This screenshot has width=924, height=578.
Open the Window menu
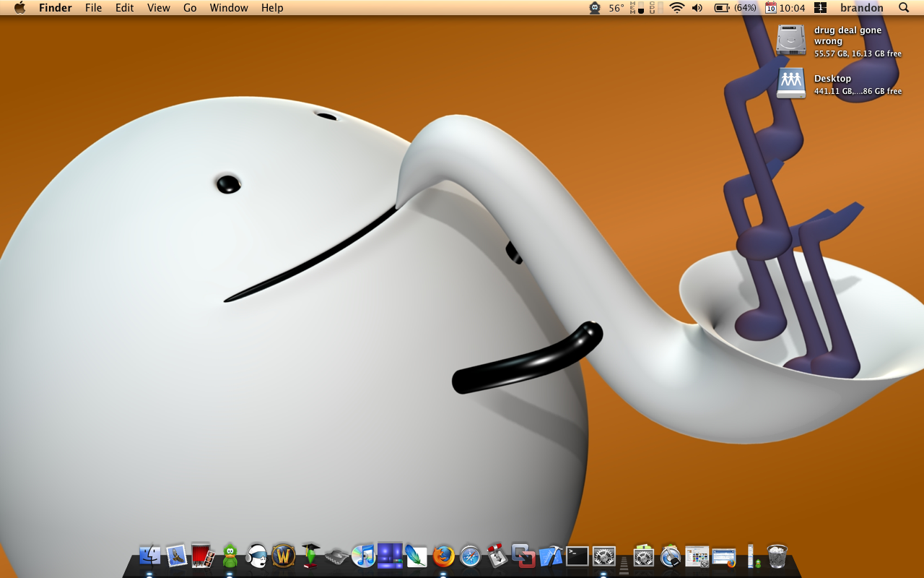coord(229,8)
